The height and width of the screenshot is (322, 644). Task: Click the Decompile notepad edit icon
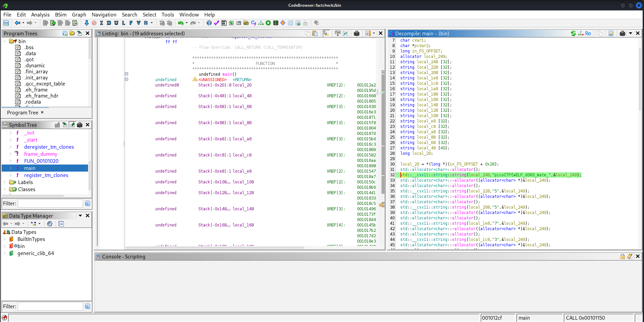point(611,33)
